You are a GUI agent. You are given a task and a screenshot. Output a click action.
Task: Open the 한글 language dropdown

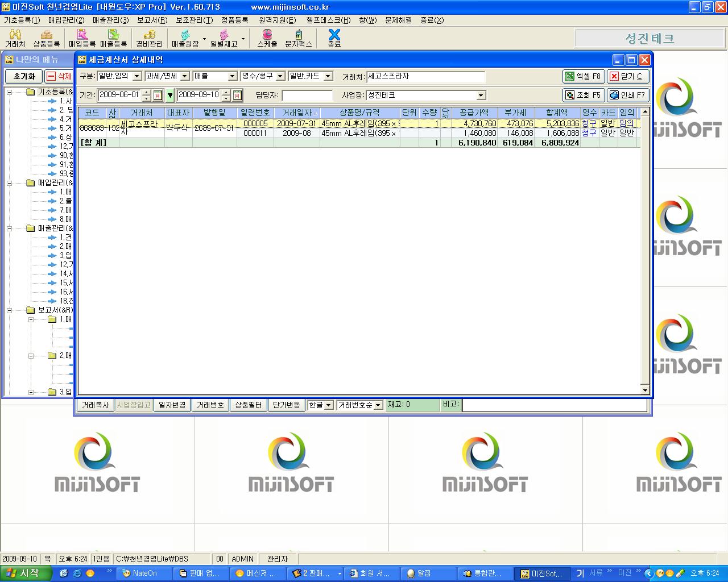click(328, 405)
